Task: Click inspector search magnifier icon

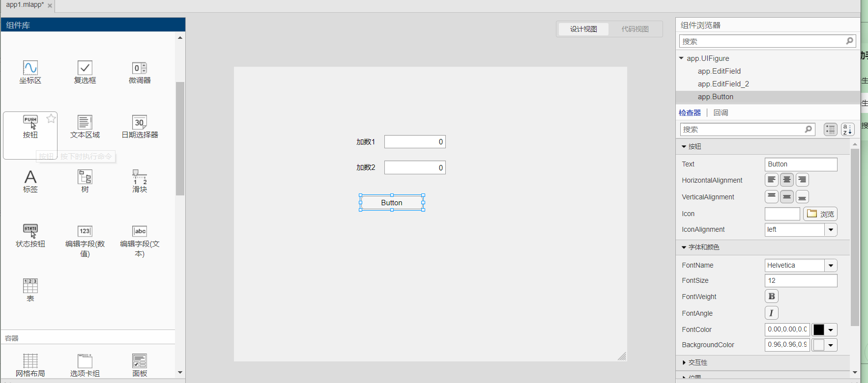Action: click(x=808, y=129)
